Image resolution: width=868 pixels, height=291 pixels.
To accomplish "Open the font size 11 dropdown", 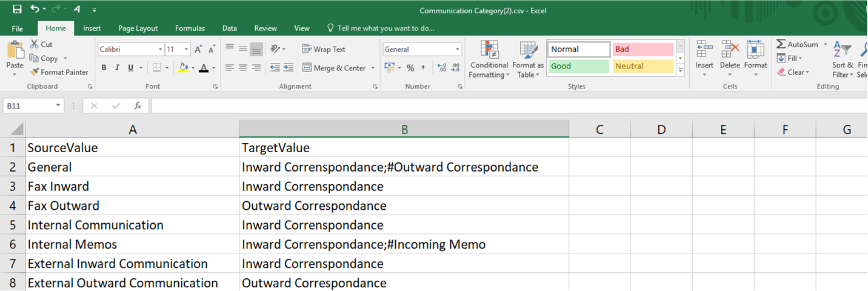I will tap(187, 49).
